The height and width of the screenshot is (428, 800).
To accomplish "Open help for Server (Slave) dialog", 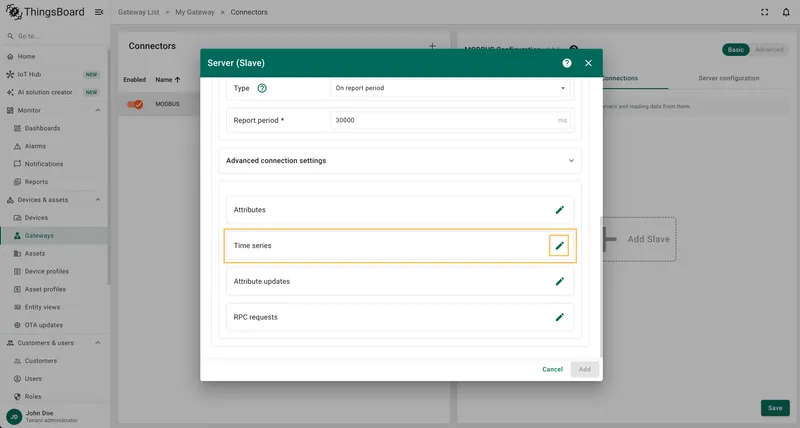I will pos(567,63).
